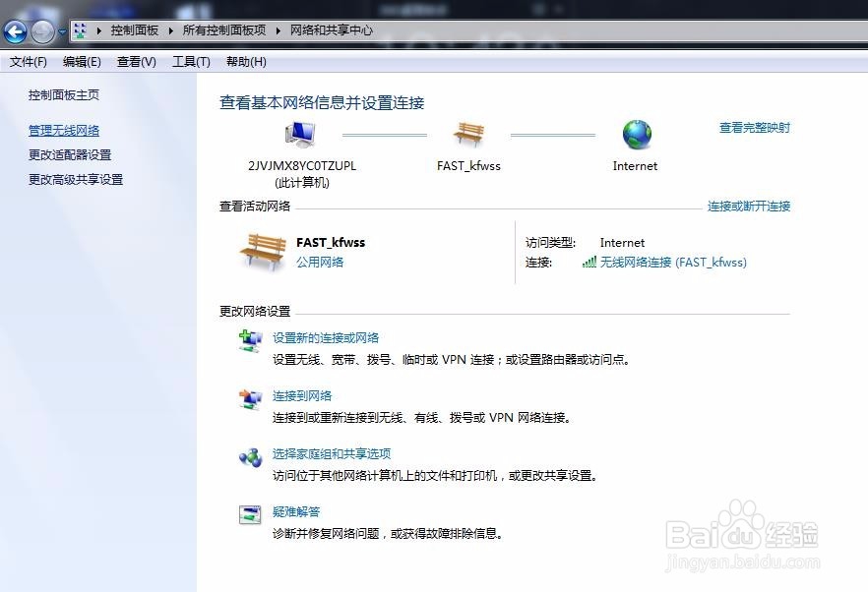Expand arrow before 控制面板 breadcrumb

[x=98, y=30]
